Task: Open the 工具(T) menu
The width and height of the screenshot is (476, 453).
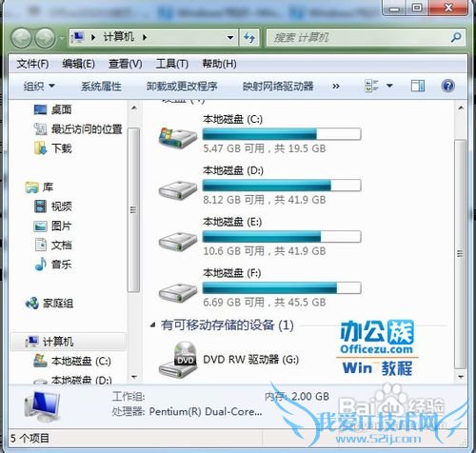Action: pos(172,64)
